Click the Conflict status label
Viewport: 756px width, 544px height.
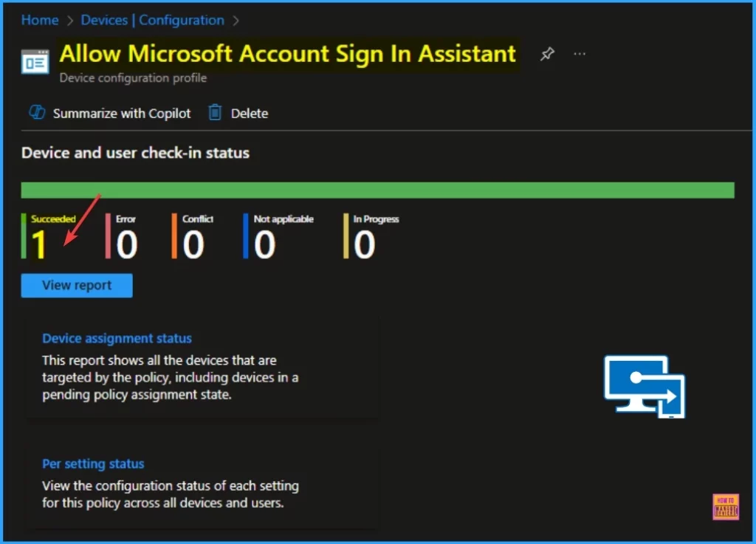(198, 218)
